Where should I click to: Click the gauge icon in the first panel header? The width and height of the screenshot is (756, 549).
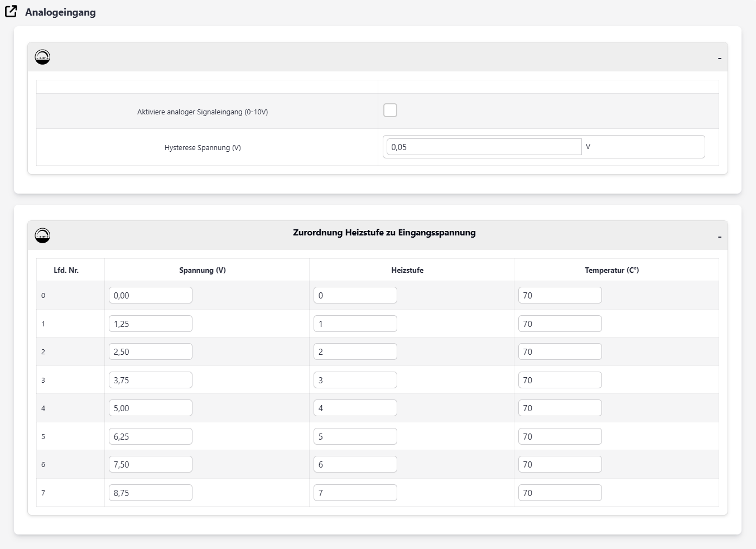[x=42, y=57]
